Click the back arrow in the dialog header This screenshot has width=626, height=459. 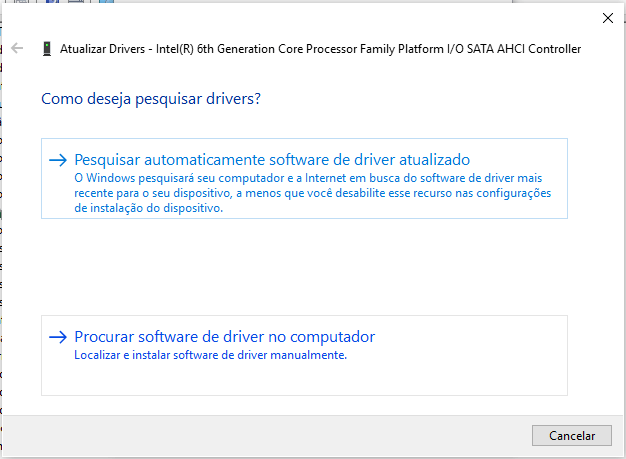pos(17,48)
